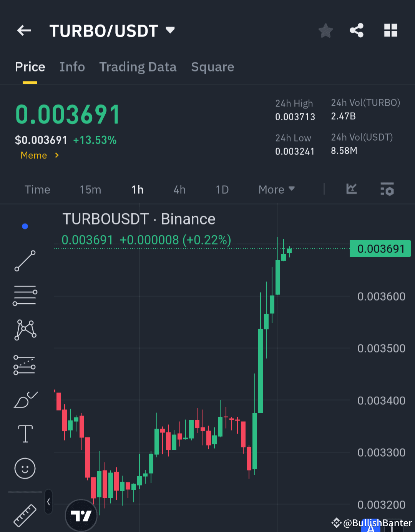Open the indicator settings gear icon

click(x=387, y=189)
